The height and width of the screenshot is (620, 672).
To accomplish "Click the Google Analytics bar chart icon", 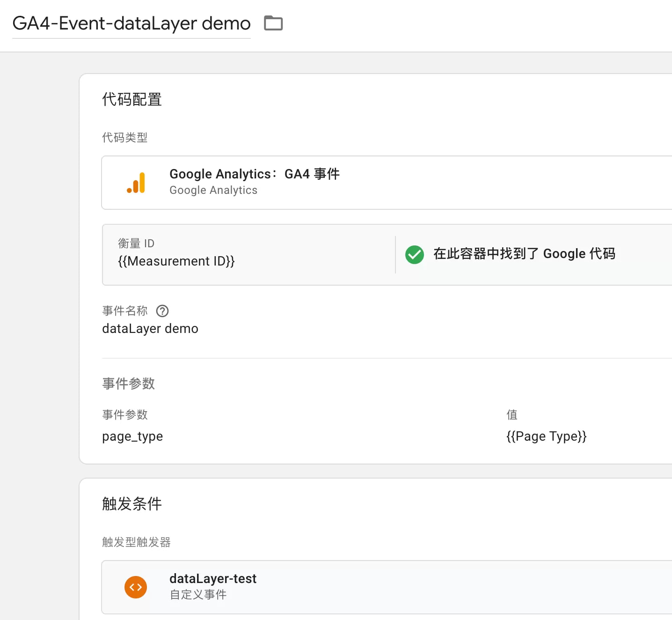I will pyautogui.click(x=136, y=183).
